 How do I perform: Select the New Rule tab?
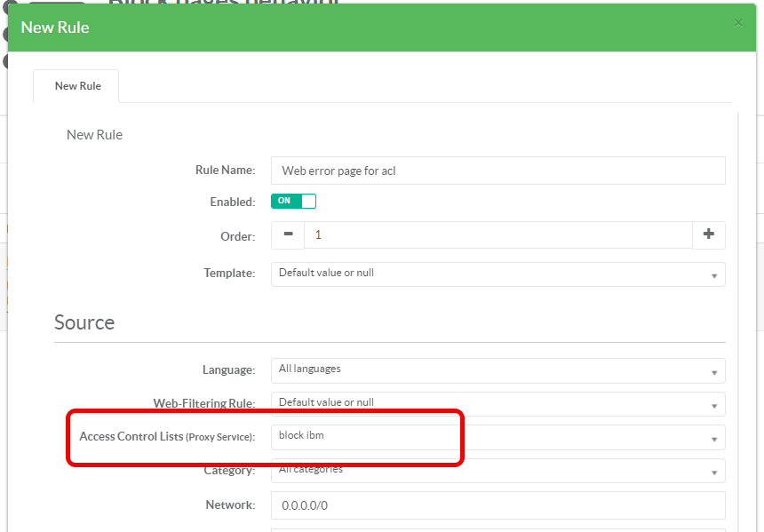pos(77,86)
